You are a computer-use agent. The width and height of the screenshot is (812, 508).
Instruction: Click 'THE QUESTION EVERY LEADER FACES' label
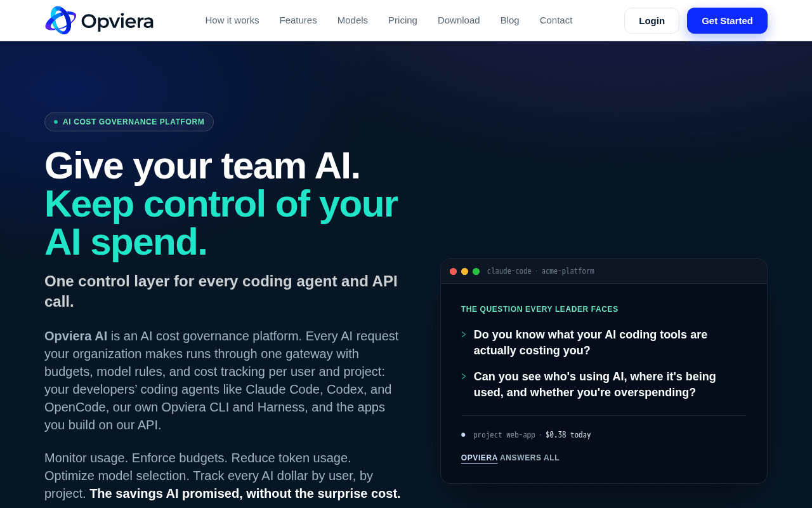[x=539, y=309]
